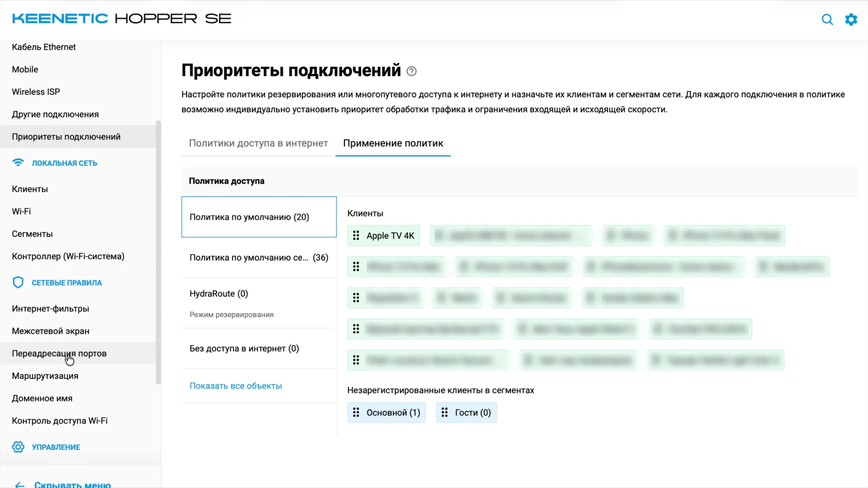The image size is (868, 488).
Task: Click Скрывать меню link
Action: (73, 485)
